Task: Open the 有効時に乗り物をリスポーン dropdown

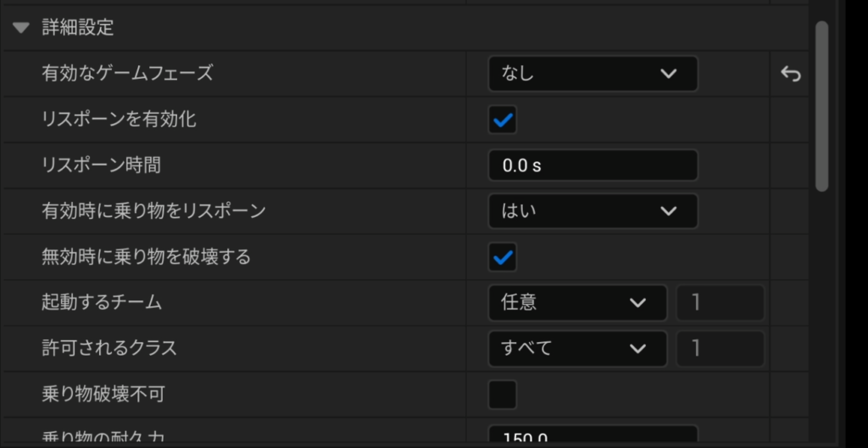Action: [x=593, y=211]
